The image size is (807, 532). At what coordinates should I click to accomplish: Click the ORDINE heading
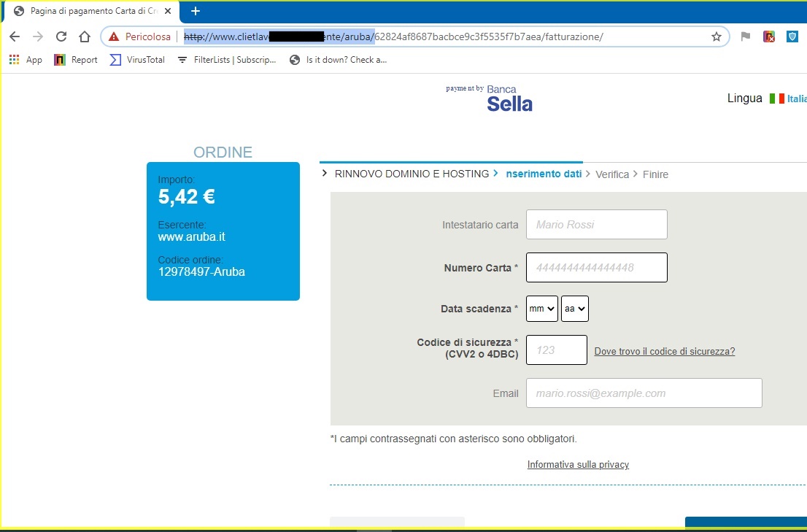pyautogui.click(x=223, y=153)
